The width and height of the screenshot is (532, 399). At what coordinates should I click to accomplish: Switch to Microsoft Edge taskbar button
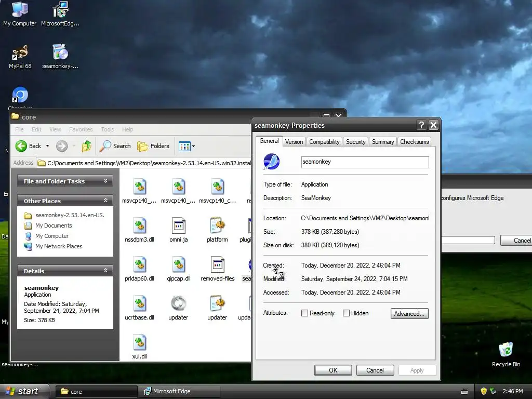point(180,392)
